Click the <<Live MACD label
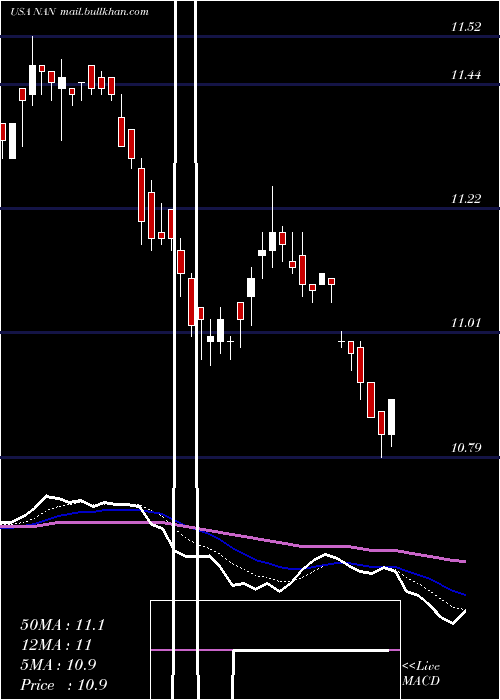Image resolution: width=500 pixels, height=700 pixels. (x=421, y=673)
